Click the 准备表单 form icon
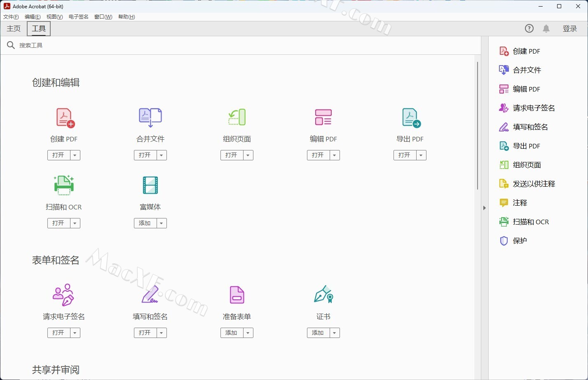588x380 pixels. click(237, 295)
